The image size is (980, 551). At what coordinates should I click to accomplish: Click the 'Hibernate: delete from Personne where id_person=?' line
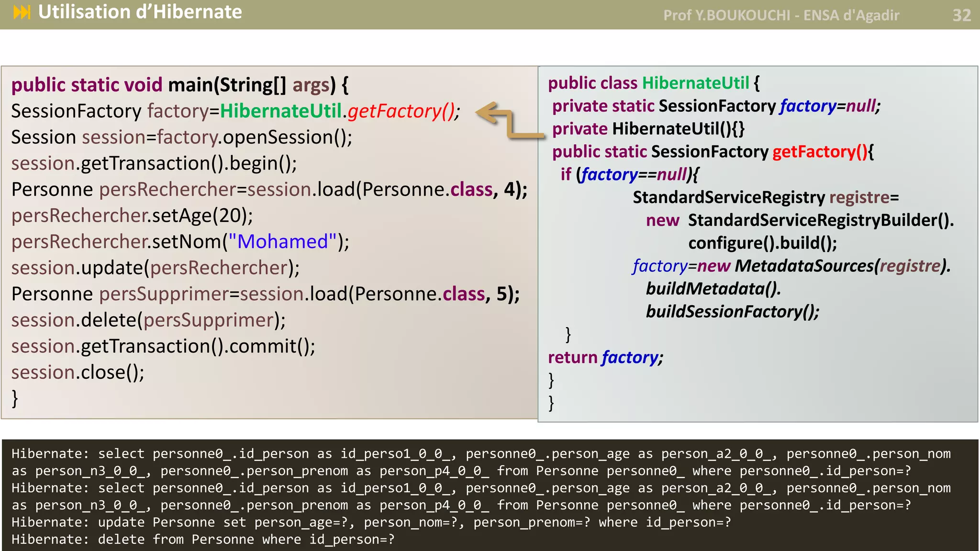203,540
